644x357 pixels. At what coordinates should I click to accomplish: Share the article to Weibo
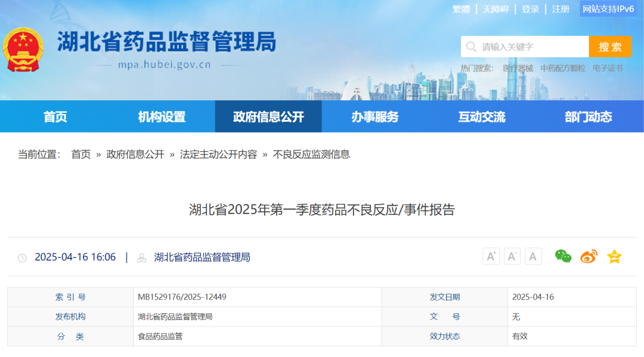pyautogui.click(x=588, y=256)
